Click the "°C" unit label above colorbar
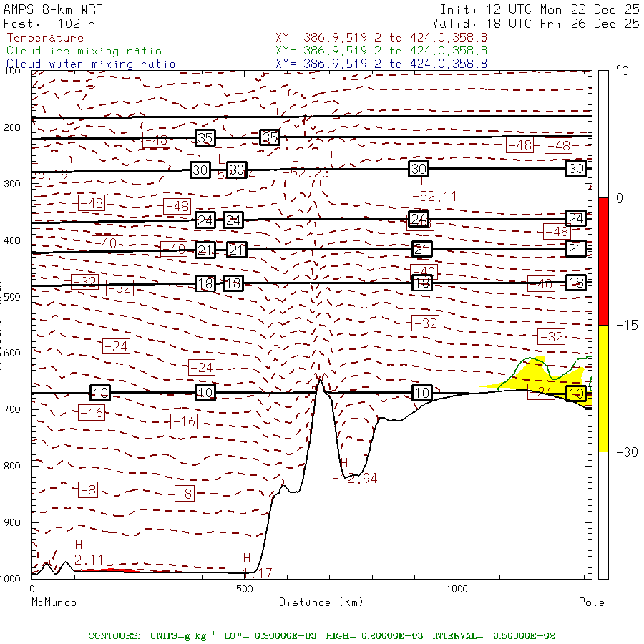 click(x=623, y=71)
